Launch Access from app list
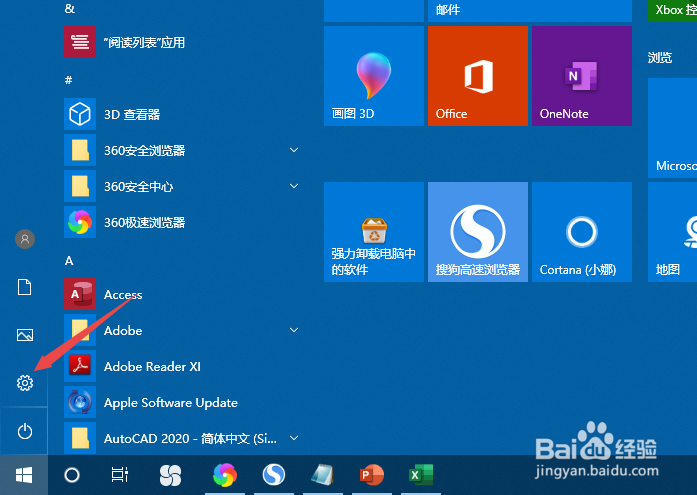The image size is (697, 495). (182, 294)
